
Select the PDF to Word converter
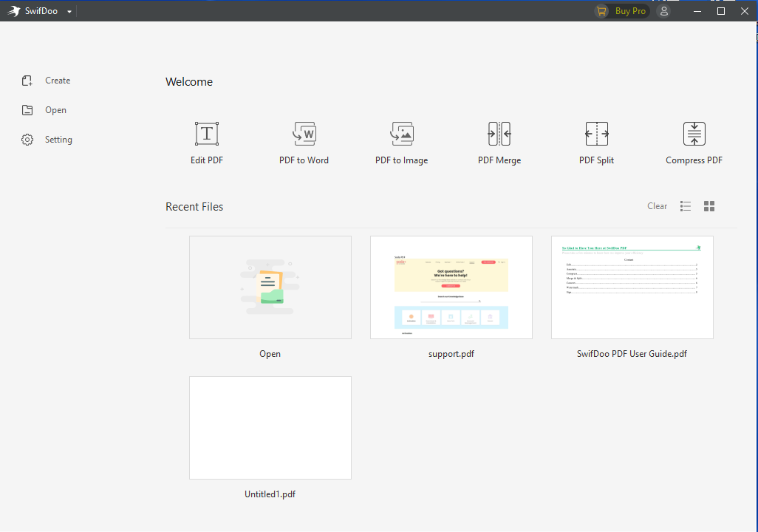pos(304,142)
